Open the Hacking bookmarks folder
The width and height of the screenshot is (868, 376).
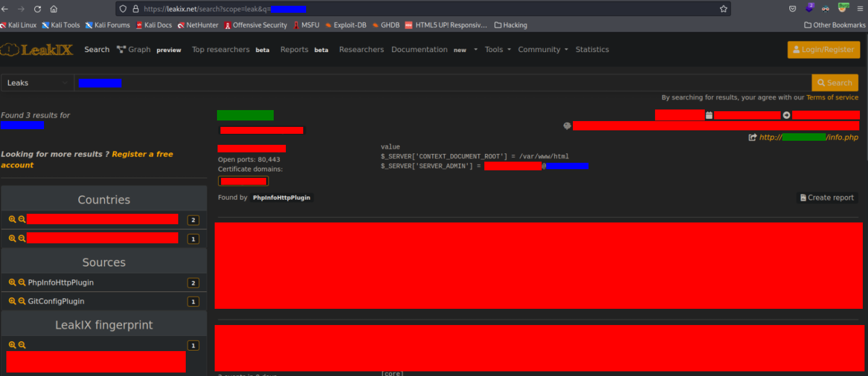[510, 25]
